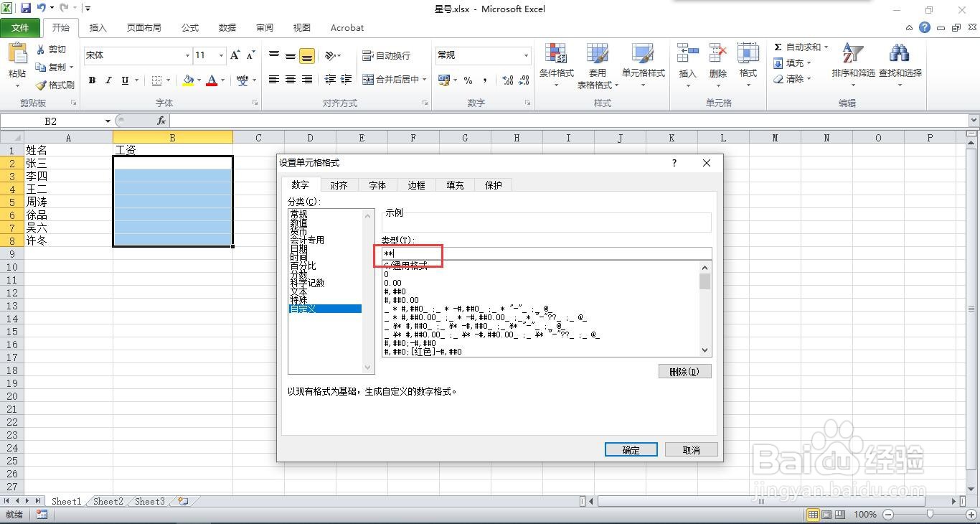Expand the Merge and Center dropdown arrow

tap(424, 80)
